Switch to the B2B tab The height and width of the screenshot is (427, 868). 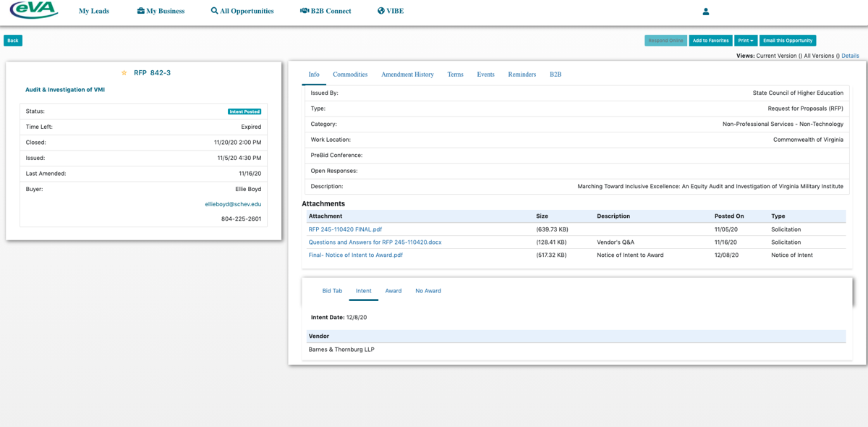pyautogui.click(x=556, y=75)
